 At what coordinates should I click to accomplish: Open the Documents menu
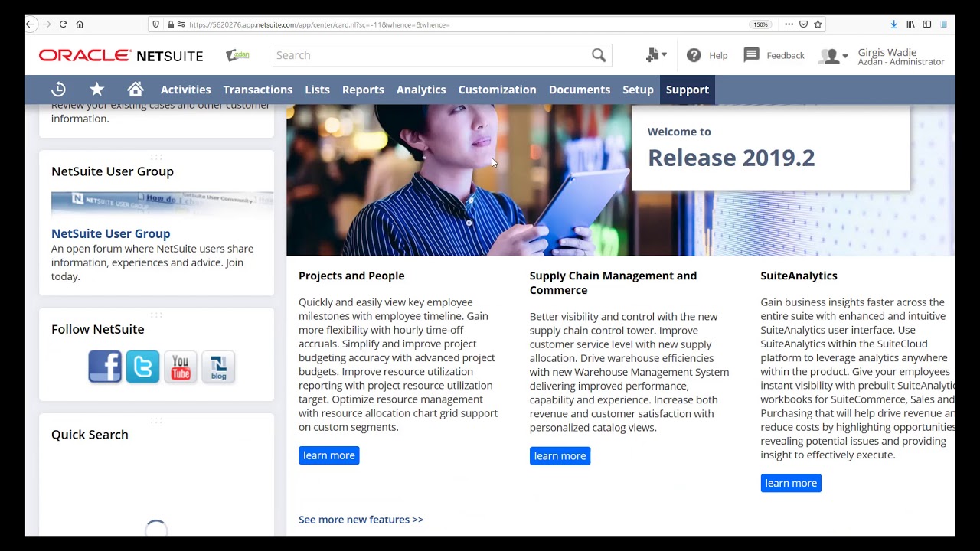tap(580, 90)
